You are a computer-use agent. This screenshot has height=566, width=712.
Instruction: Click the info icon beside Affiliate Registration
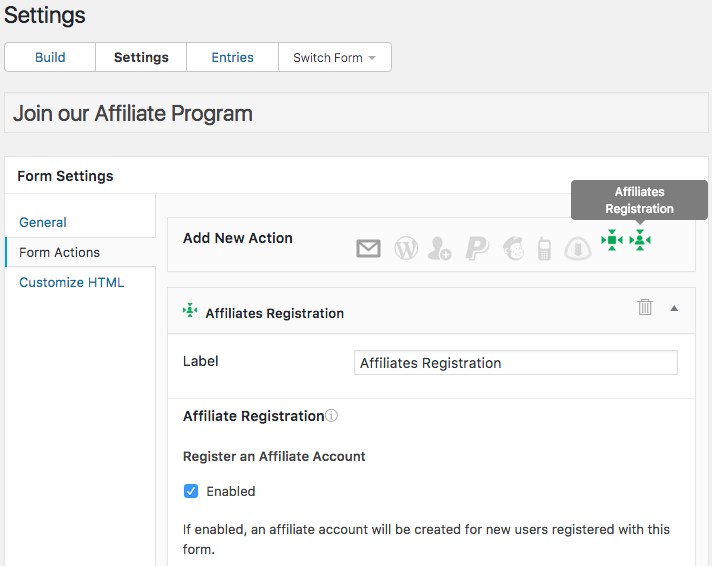331,416
